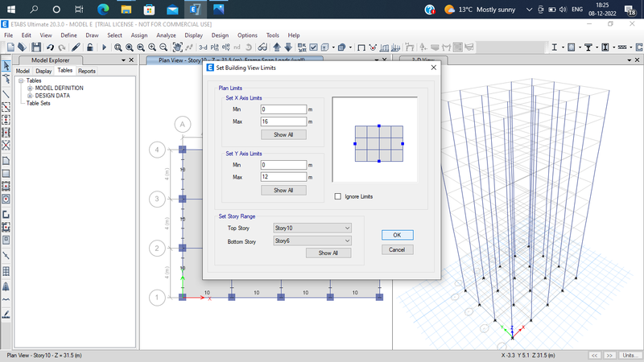Click the Undo arrow icon
644x362 pixels.
[50, 47]
